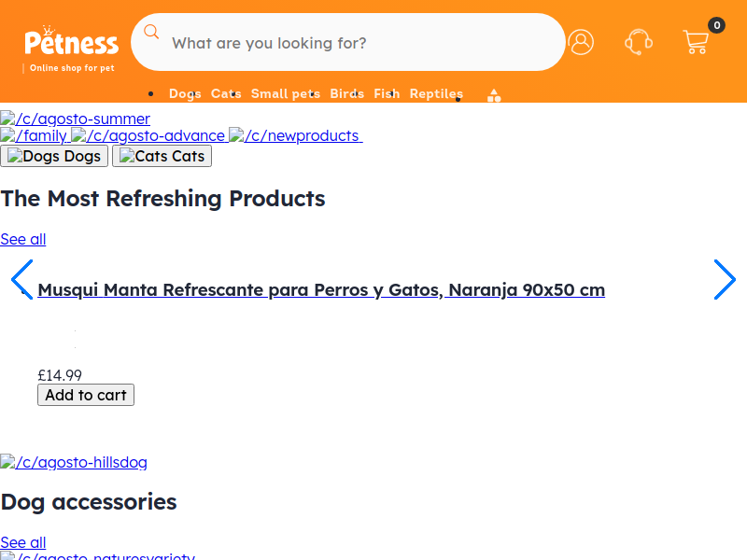Open the shopping cart icon

click(697, 42)
